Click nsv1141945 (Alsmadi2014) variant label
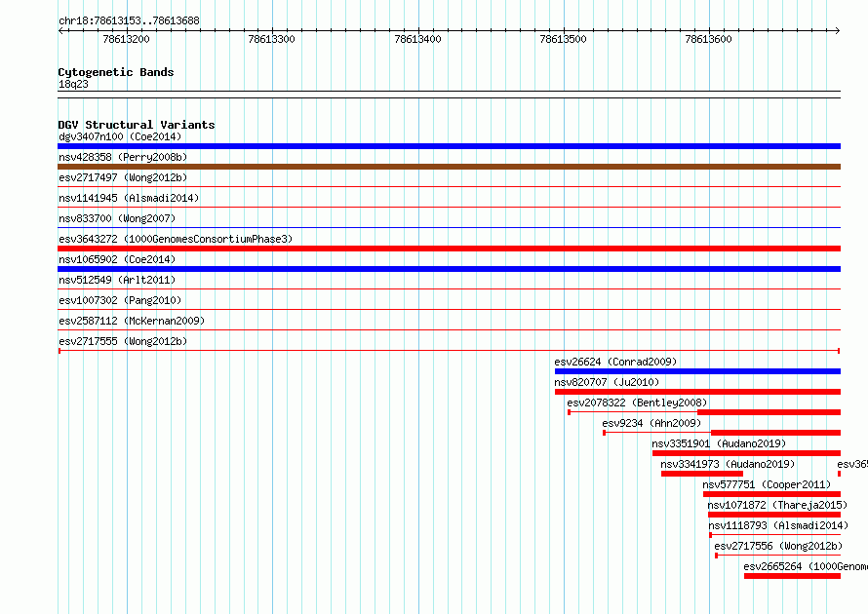Image resolution: width=868 pixels, height=614 pixels. pyautogui.click(x=129, y=198)
